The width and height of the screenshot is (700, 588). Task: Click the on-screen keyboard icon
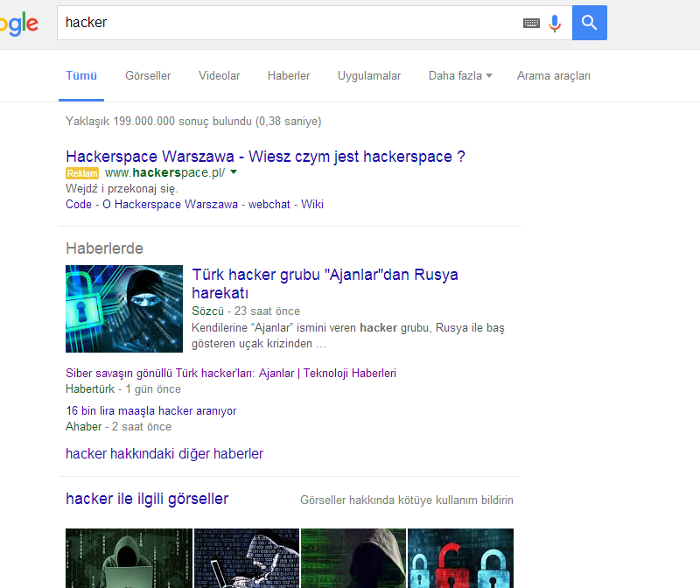[531, 23]
